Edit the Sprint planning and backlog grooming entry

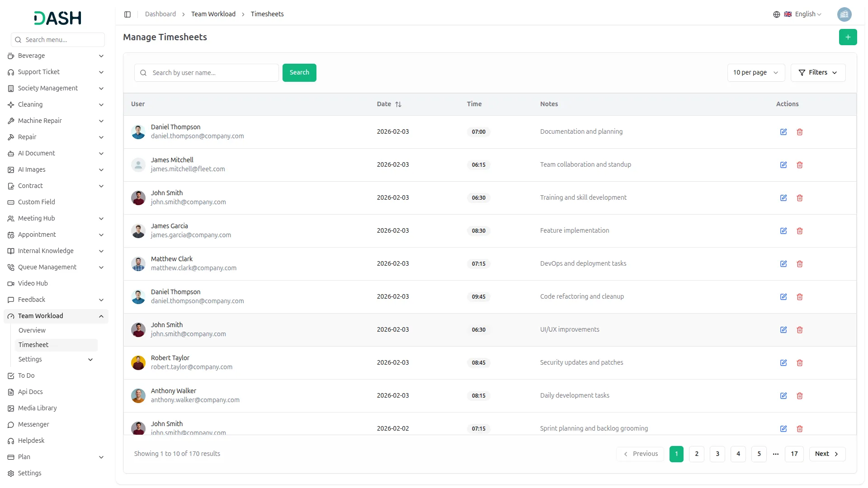tap(783, 429)
